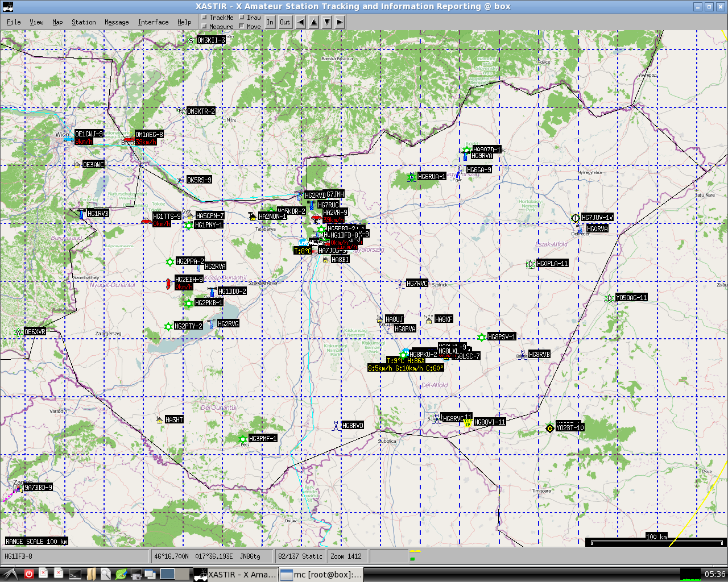
Task: Switch to mc [root@box] taskbar window
Action: click(321, 575)
